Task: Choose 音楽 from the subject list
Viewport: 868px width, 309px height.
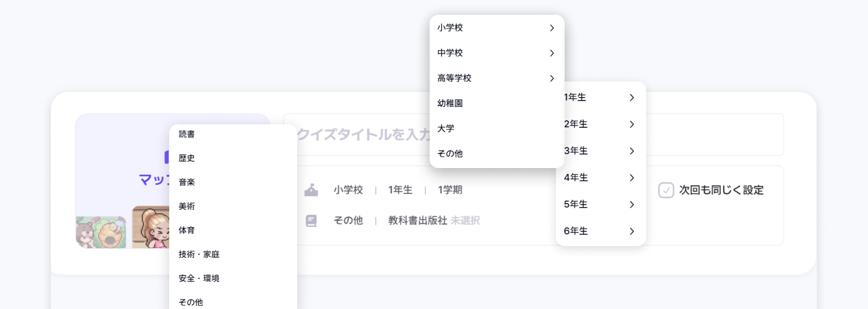Action: pos(187,182)
